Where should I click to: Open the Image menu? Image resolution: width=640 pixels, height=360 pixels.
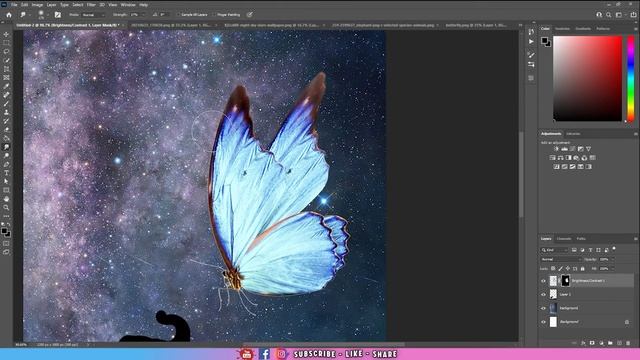(x=37, y=5)
